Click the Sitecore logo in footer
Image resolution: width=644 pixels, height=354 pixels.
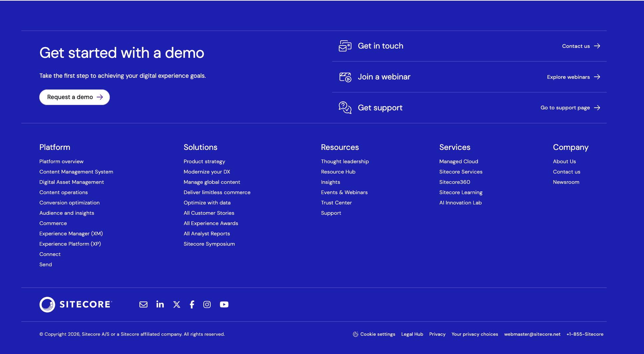(76, 304)
